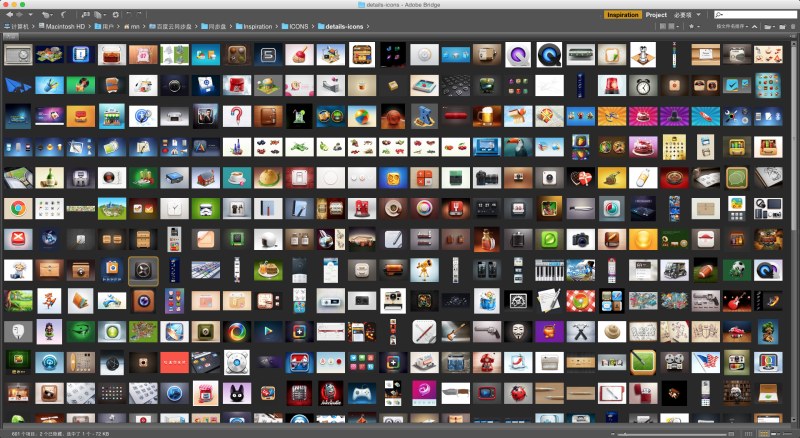Open recent folder dropdown icon

pyautogui.click(x=770, y=27)
